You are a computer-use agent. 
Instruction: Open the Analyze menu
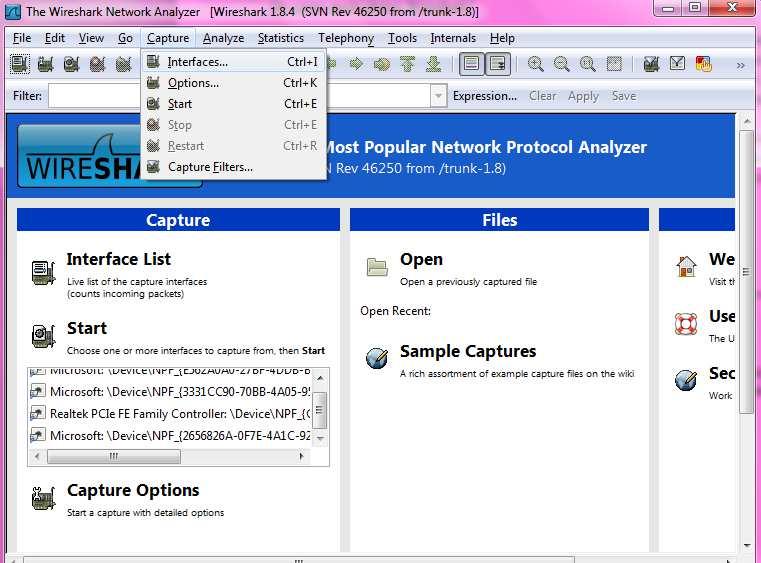pos(223,38)
